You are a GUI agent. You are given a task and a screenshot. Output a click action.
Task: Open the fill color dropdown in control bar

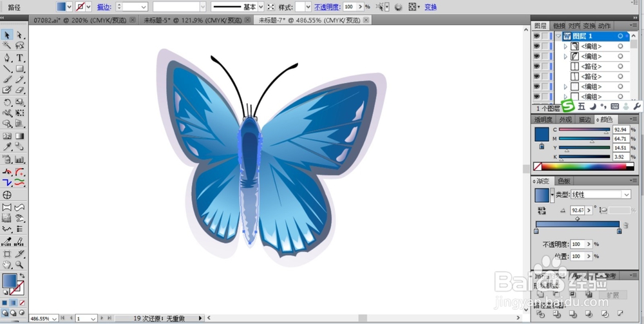click(69, 7)
